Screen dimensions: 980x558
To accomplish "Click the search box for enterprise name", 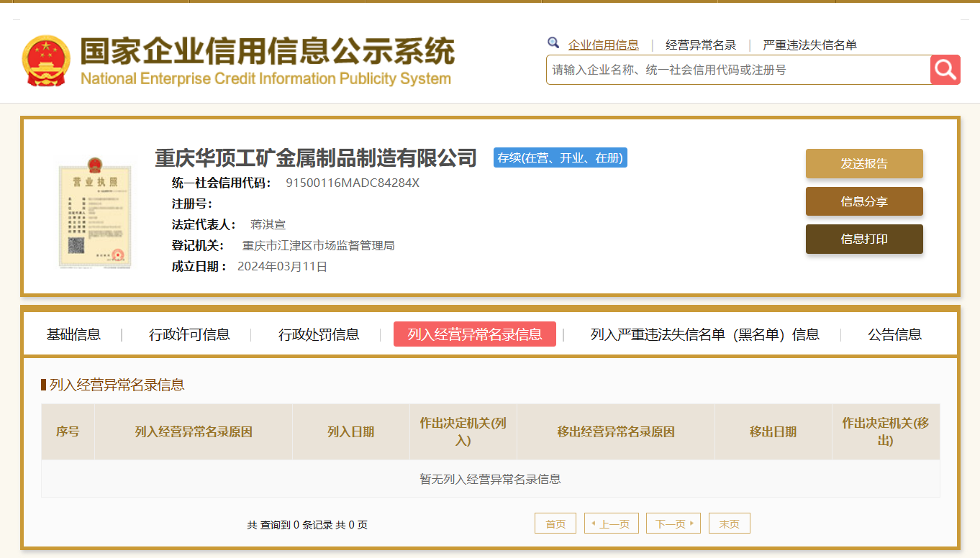I will [738, 70].
